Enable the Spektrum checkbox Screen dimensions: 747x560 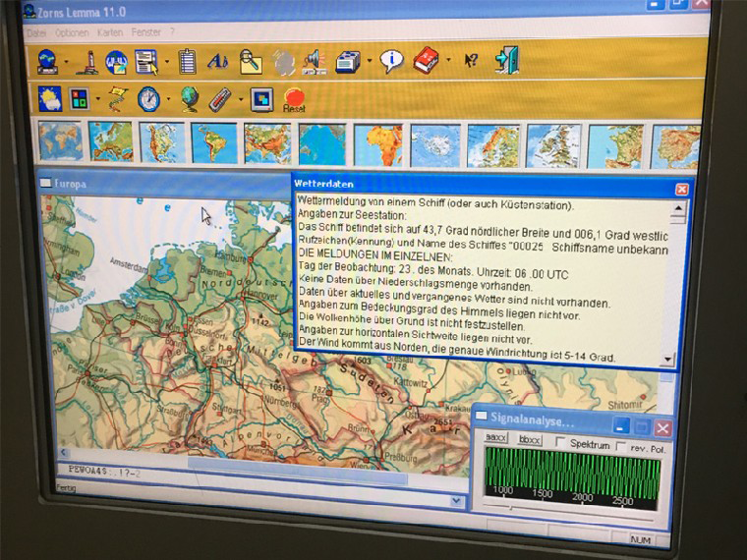pyautogui.click(x=562, y=444)
